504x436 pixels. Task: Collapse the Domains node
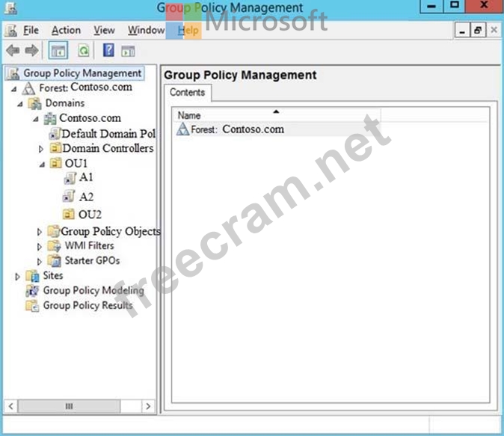(20, 104)
